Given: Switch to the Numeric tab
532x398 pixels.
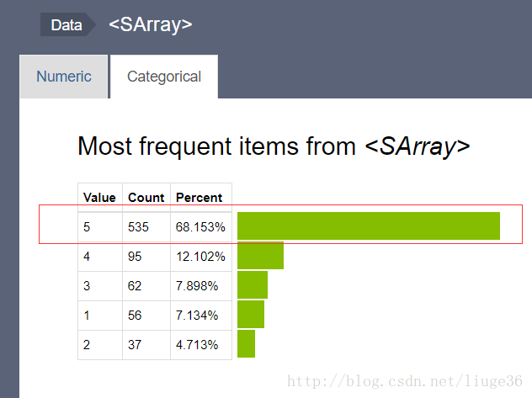Looking at the screenshot, I should coord(64,77).
